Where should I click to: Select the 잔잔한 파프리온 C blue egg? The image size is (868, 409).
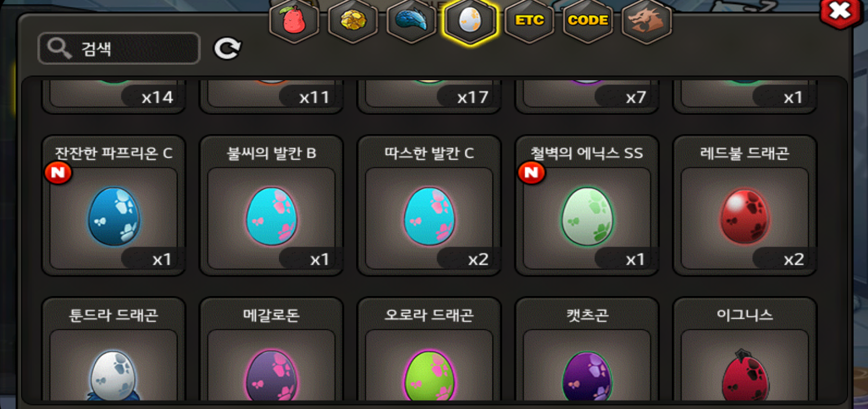[x=113, y=205]
